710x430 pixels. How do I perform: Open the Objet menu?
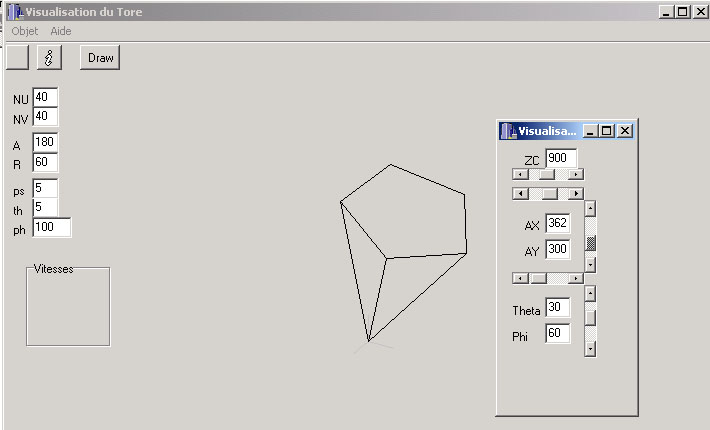(x=25, y=31)
